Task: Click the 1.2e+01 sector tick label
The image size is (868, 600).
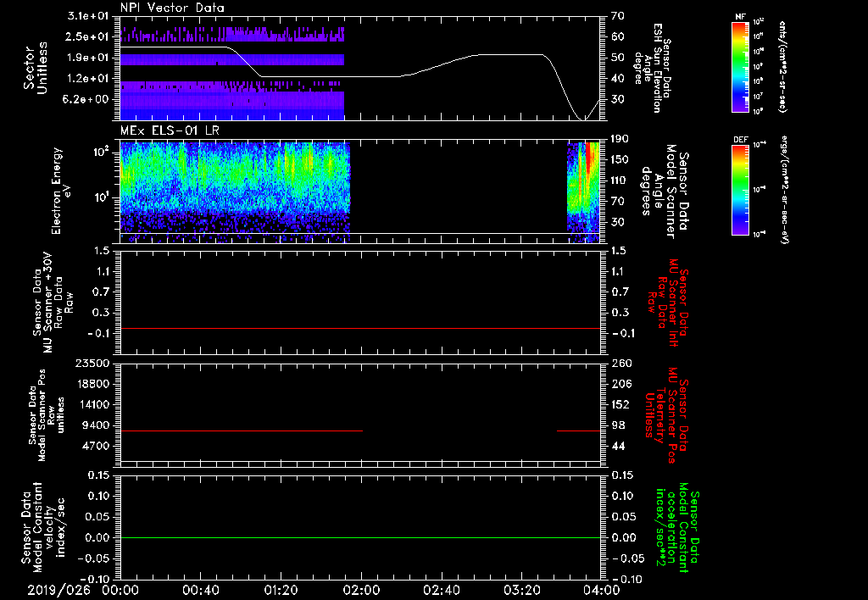Action: tap(88, 79)
